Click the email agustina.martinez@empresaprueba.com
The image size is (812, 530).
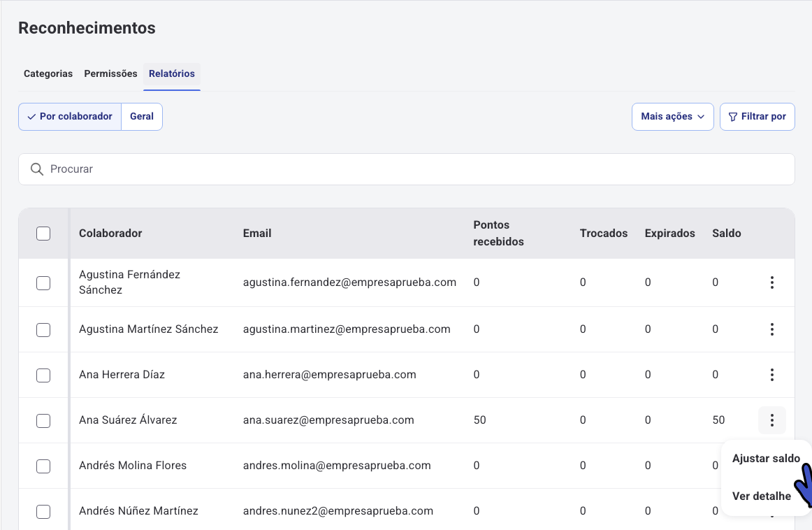click(347, 329)
